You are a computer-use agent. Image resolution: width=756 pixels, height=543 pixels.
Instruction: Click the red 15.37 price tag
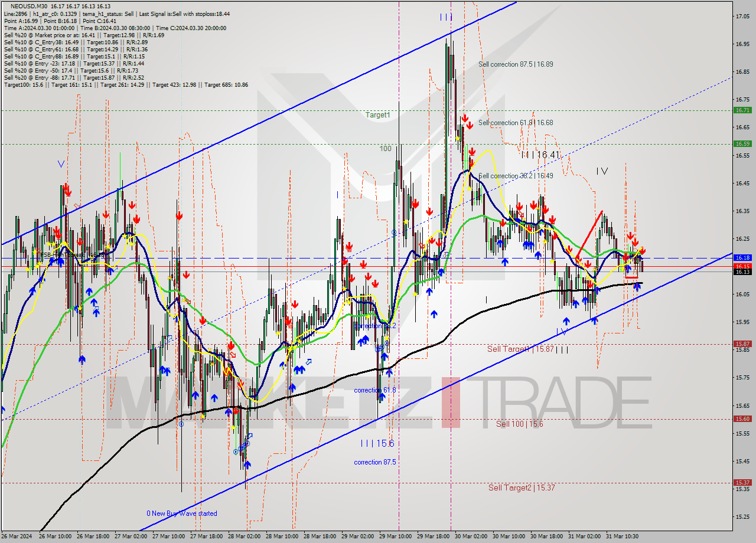[742, 482]
